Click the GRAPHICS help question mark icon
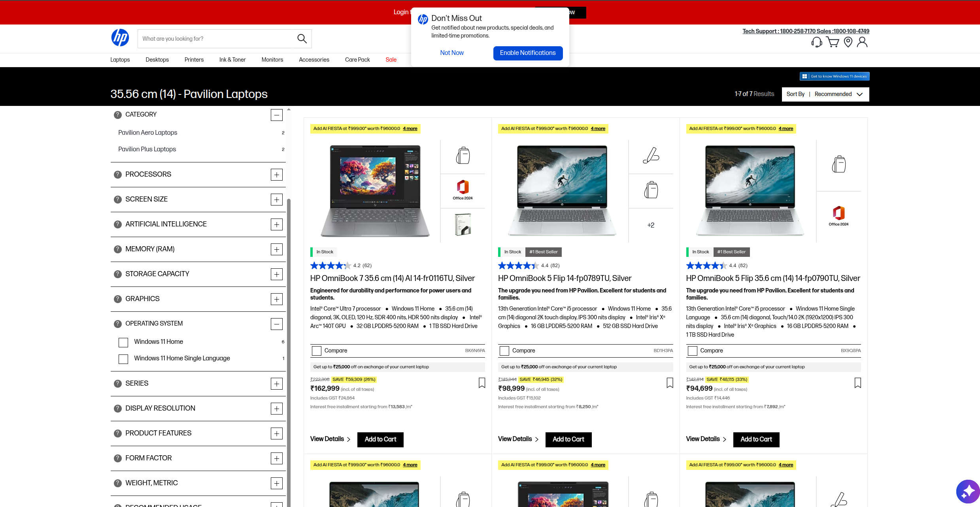This screenshot has width=980, height=507. [x=117, y=299]
